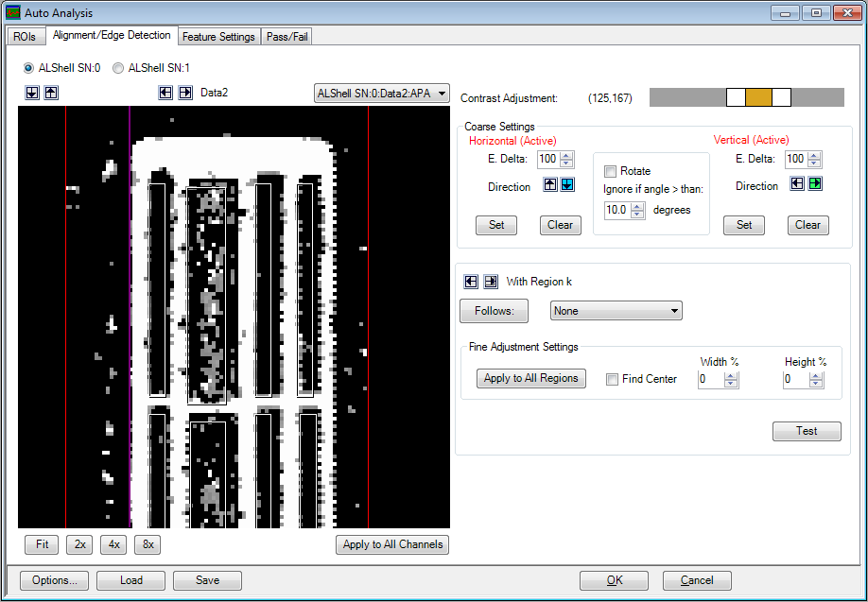Set Horizontal direction to the up arrow
Viewport: 868px width, 602px height.
550,185
